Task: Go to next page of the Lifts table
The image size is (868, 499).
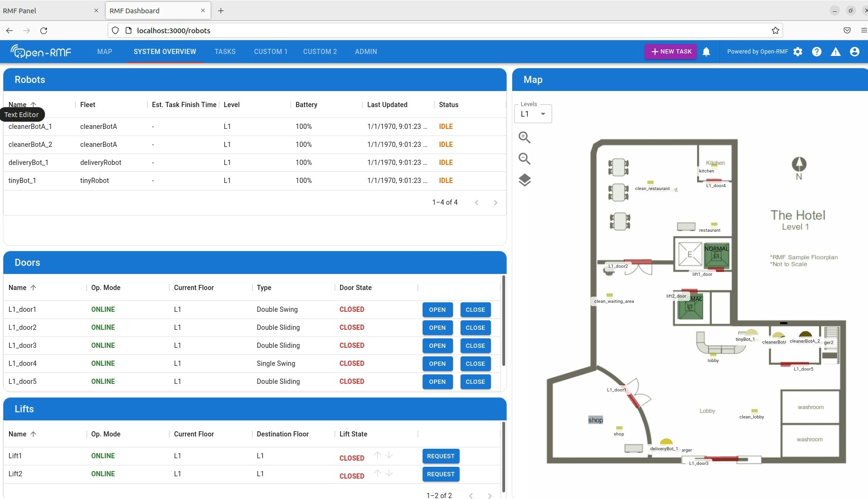Action: 489,495
